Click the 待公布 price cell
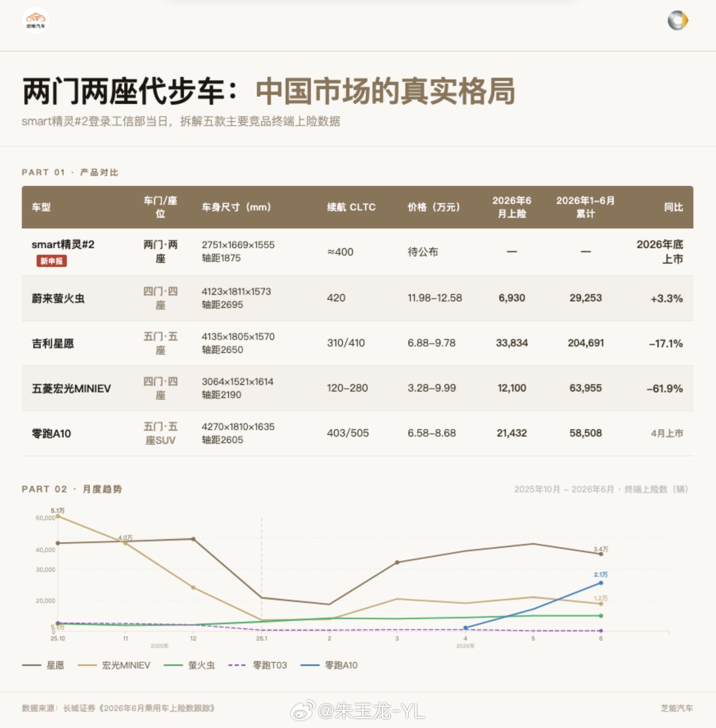The width and height of the screenshot is (716, 728). pos(423,252)
